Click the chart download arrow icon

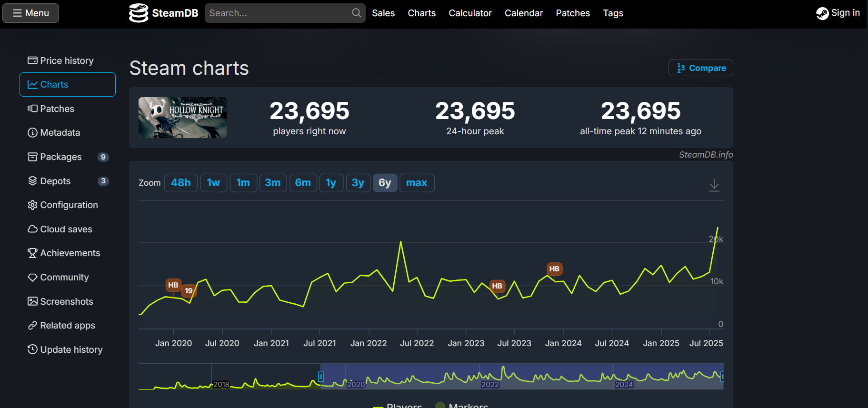[x=714, y=185]
